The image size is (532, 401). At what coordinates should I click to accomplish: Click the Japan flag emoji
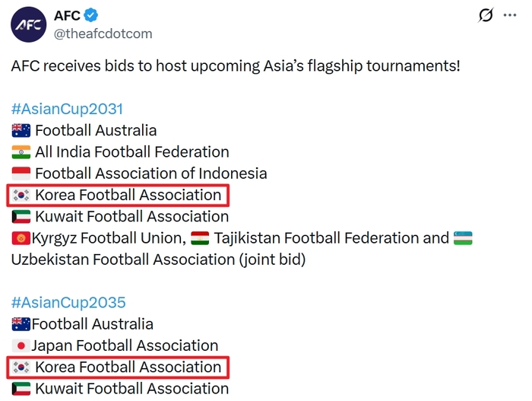(20, 346)
